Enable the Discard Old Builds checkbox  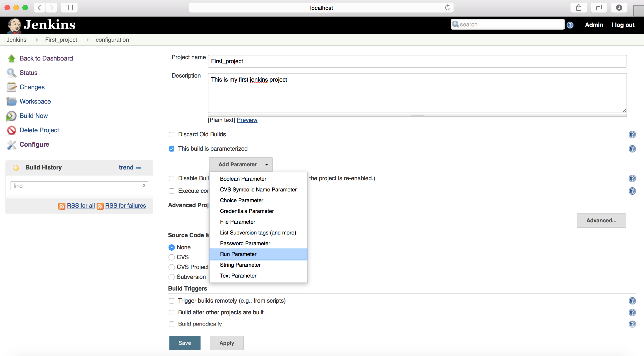pyautogui.click(x=171, y=135)
